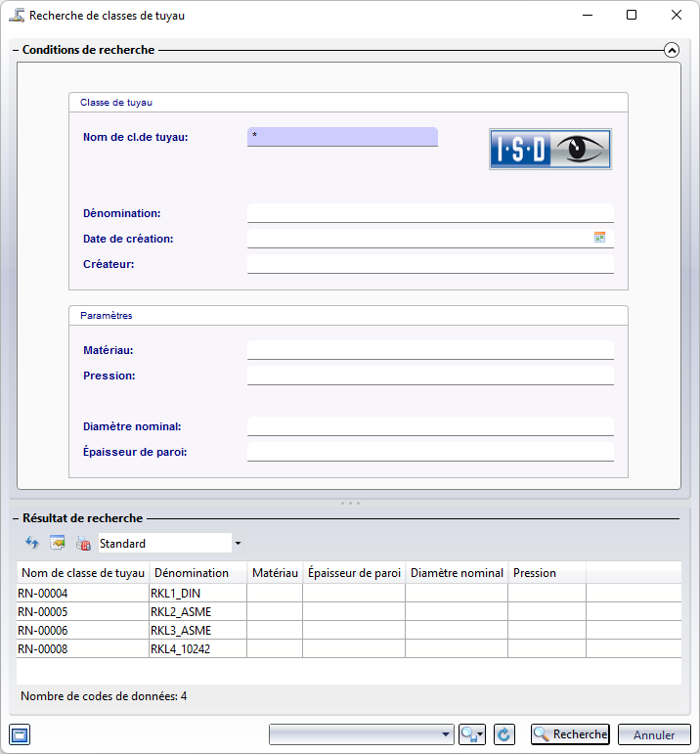Click the window layout icon at bottom left
Viewport: 700px width, 754px height.
click(x=20, y=734)
